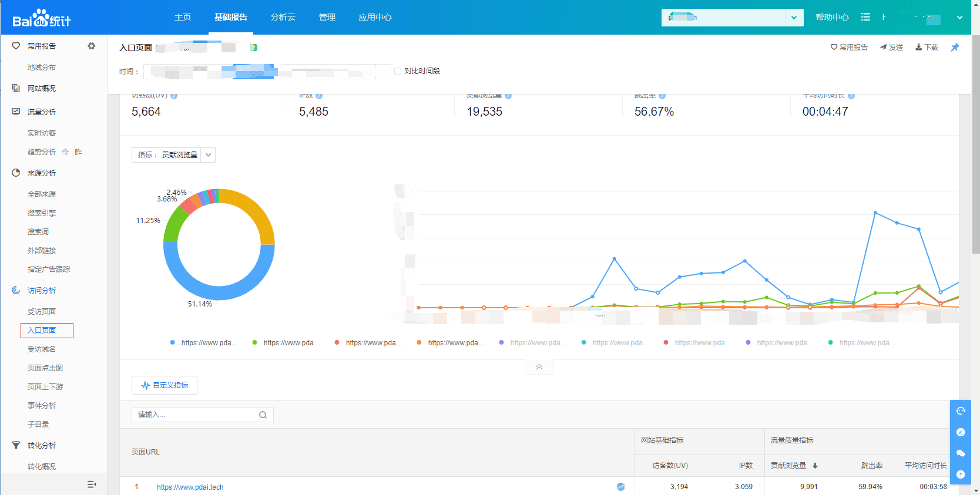
Task: Collapse the sidebar with bottom menu icon
Action: (92, 484)
